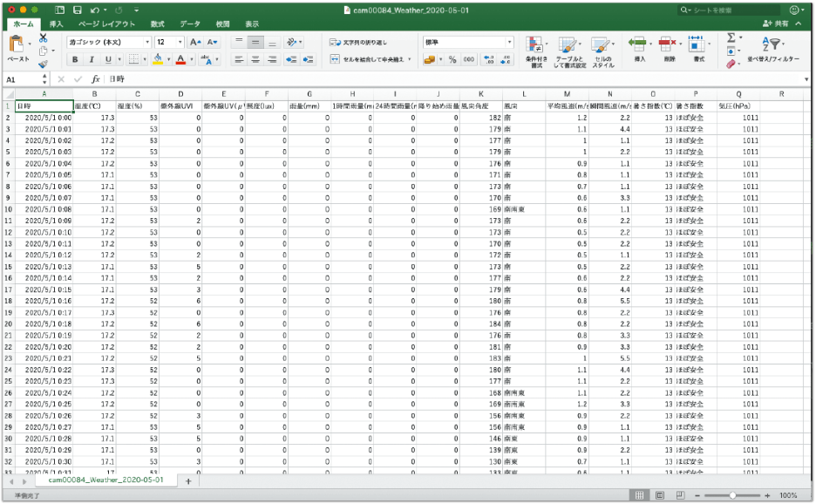Open conditional formatting (条件付き書式) menu
The height and width of the screenshot is (504, 816).
pyautogui.click(x=536, y=51)
